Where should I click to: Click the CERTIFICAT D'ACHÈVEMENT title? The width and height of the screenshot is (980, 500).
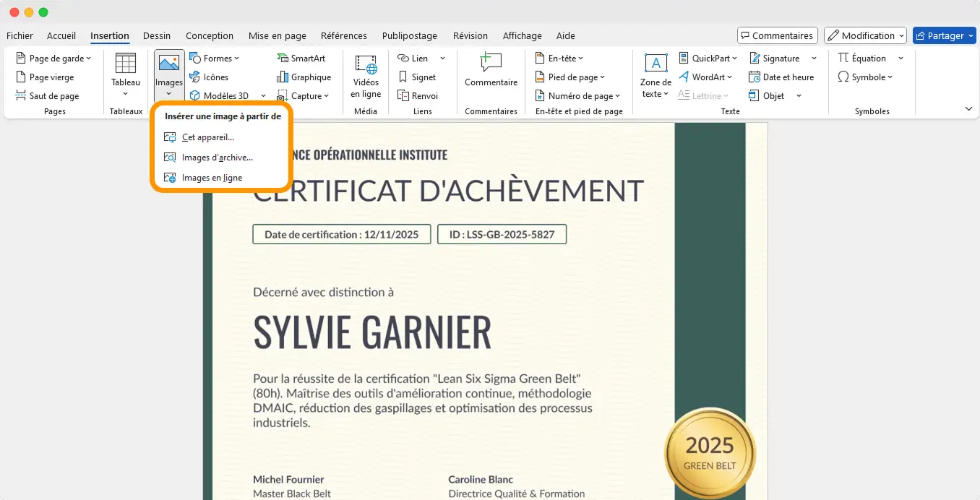(x=448, y=191)
